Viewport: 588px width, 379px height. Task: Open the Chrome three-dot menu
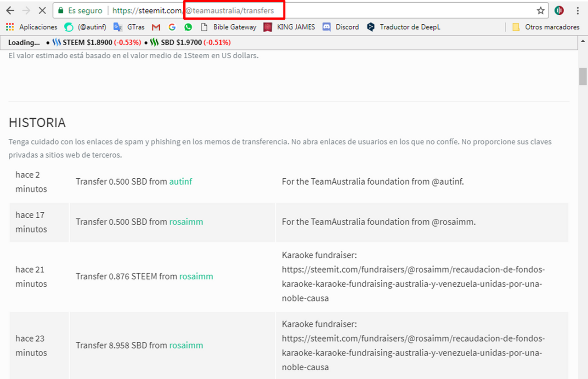tap(578, 10)
